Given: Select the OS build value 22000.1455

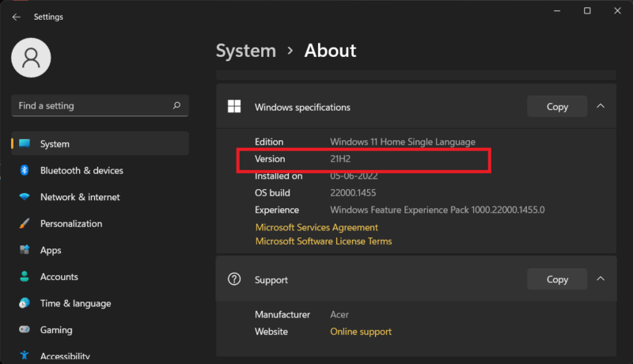Looking at the screenshot, I should [353, 193].
